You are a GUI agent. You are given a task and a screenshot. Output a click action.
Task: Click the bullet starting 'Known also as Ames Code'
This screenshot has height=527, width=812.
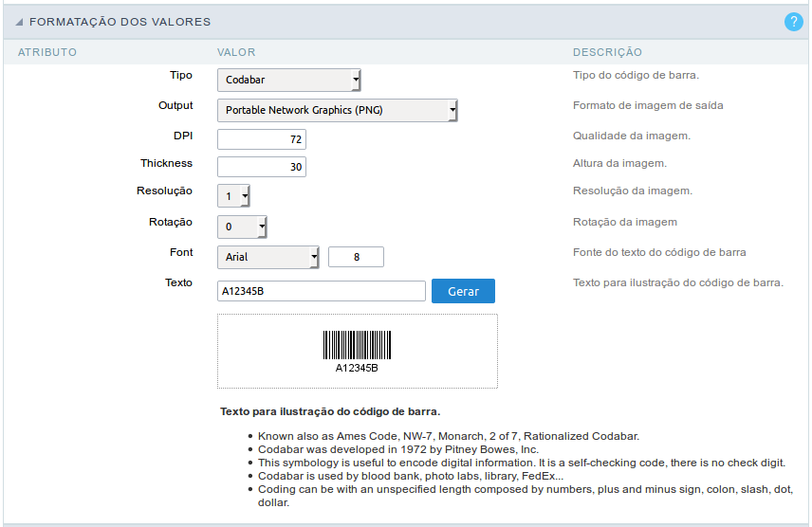pos(449,436)
